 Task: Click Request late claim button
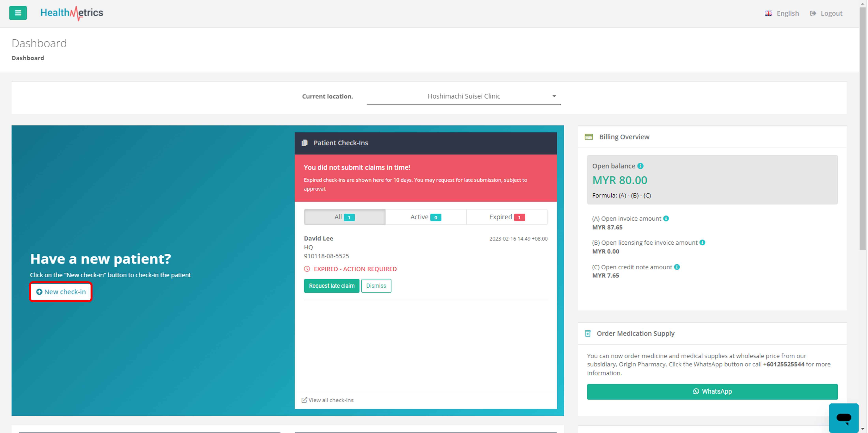point(332,286)
